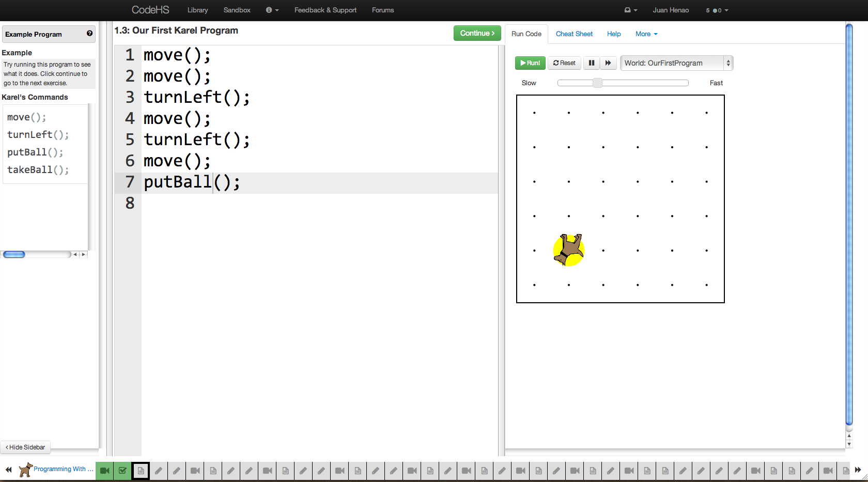The height and width of the screenshot is (482, 868).
Task: Click the Karel dog icon in bottom bar
Action: [x=25, y=470]
